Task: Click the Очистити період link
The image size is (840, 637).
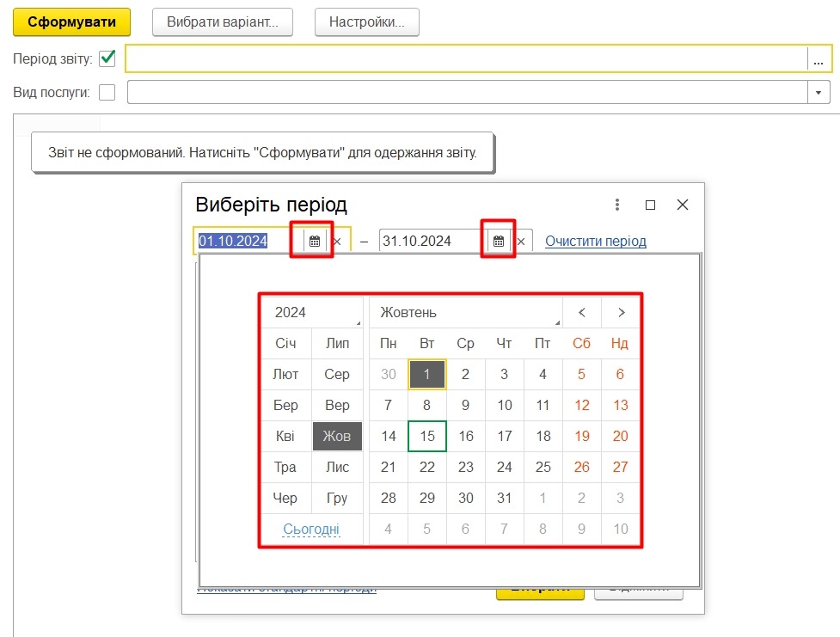Action: 596,242
